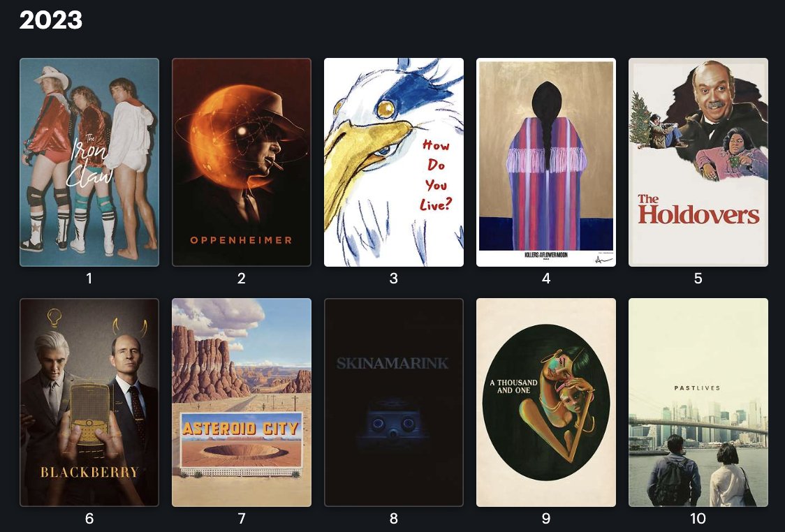Click rank number 8 under Skinamarink
Screen dimensions: 785x532
393,519
